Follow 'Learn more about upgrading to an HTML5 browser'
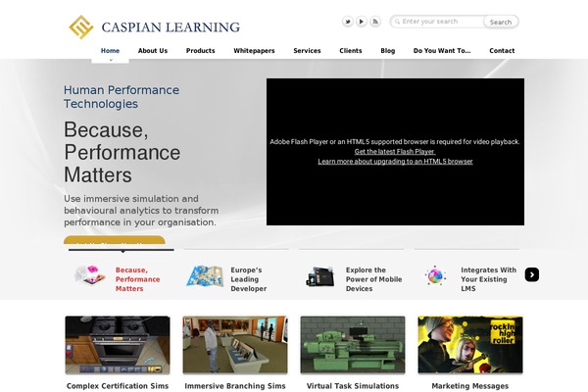This screenshot has height=392, width=588. 395,162
